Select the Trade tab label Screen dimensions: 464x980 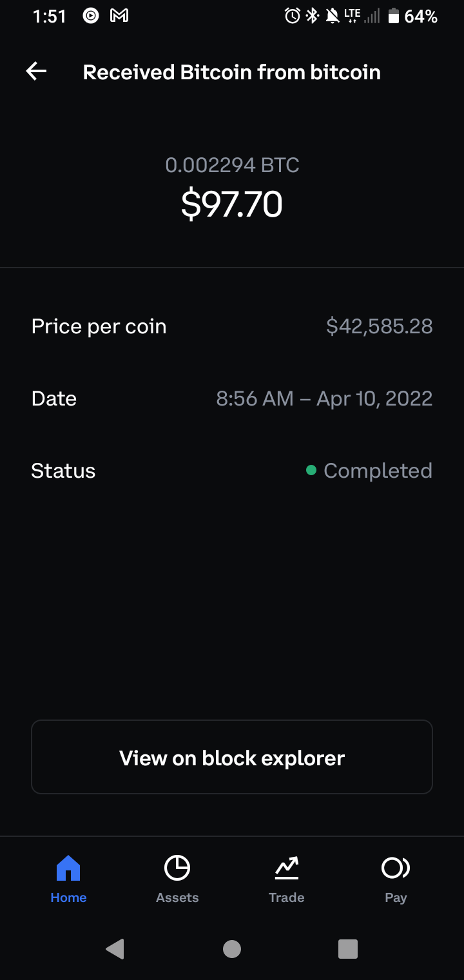click(x=286, y=897)
